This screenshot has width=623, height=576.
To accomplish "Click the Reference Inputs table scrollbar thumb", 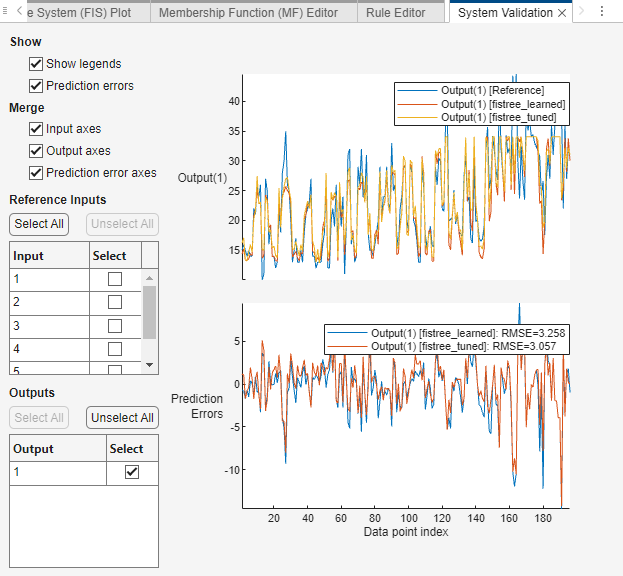I will tap(149, 312).
